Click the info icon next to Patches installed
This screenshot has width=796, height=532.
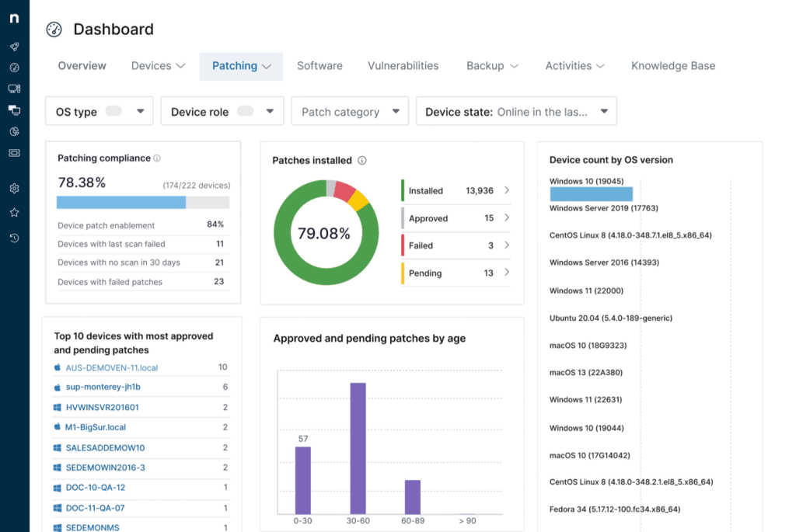362,161
